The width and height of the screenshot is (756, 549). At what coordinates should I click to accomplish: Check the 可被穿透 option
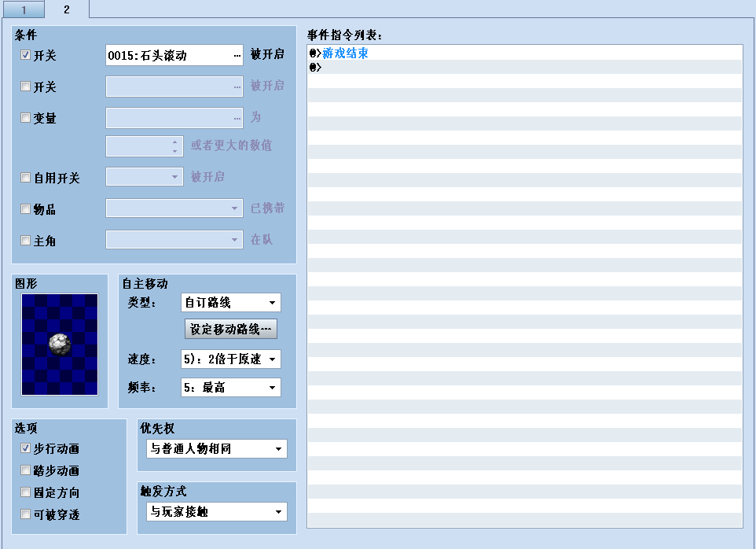pos(26,514)
